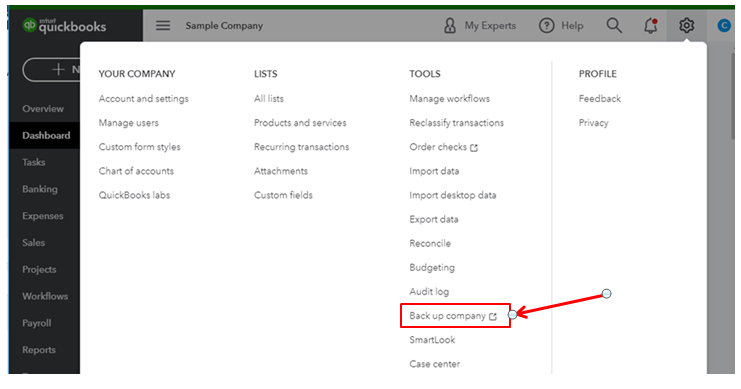Open the search magnifier icon
The image size is (741, 389).
tap(614, 26)
